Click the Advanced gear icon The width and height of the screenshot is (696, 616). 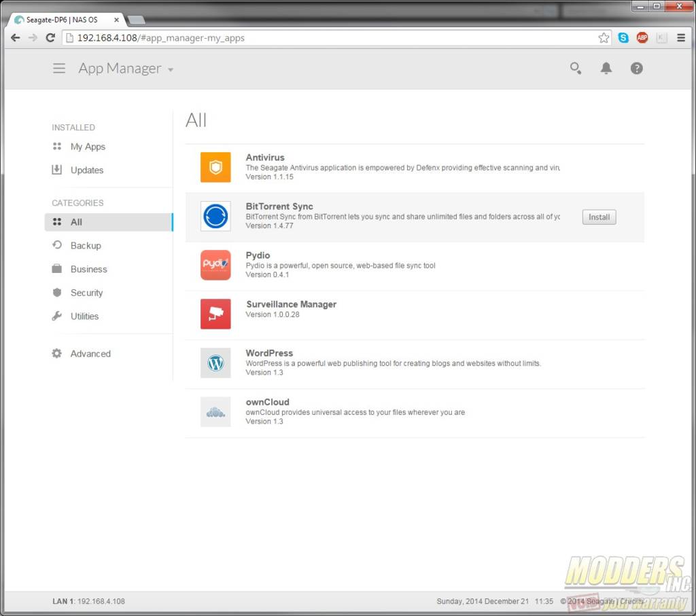pyautogui.click(x=57, y=353)
